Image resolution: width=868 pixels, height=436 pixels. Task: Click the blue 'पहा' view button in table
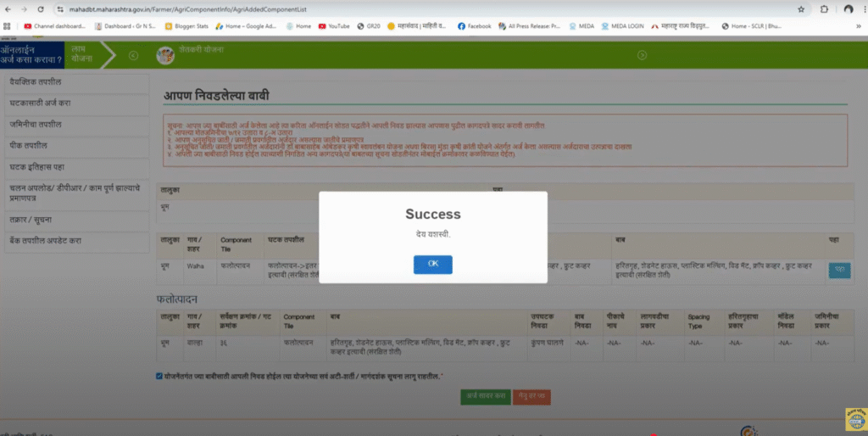click(x=839, y=271)
